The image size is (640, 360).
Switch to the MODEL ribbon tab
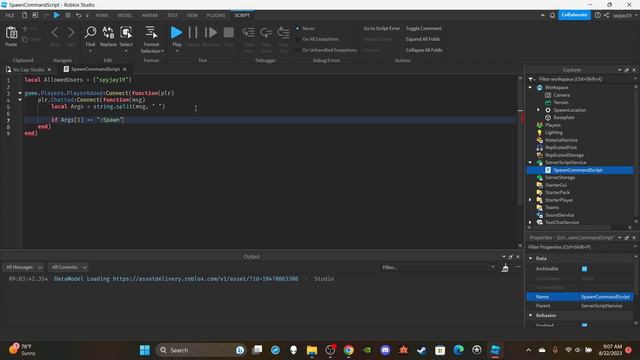click(125, 16)
